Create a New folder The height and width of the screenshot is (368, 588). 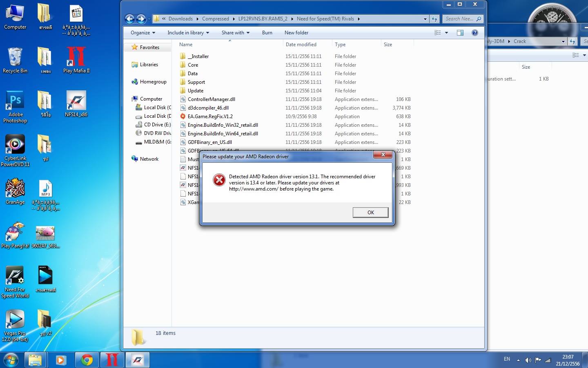[296, 33]
